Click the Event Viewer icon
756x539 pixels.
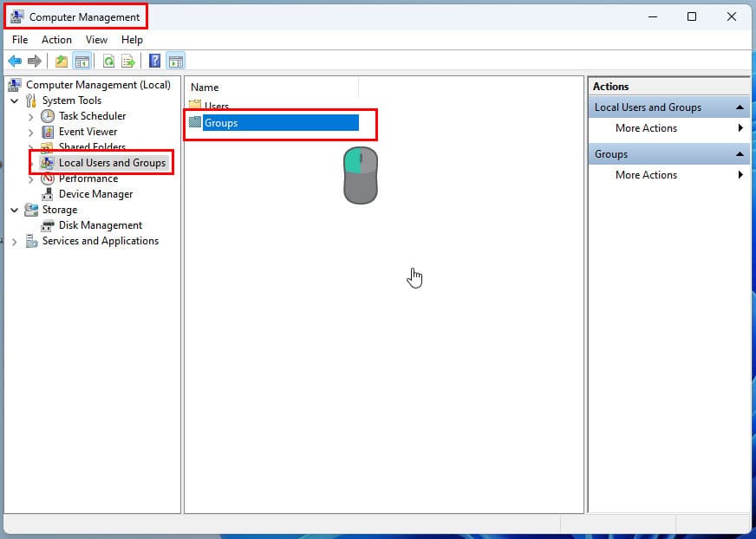point(48,132)
